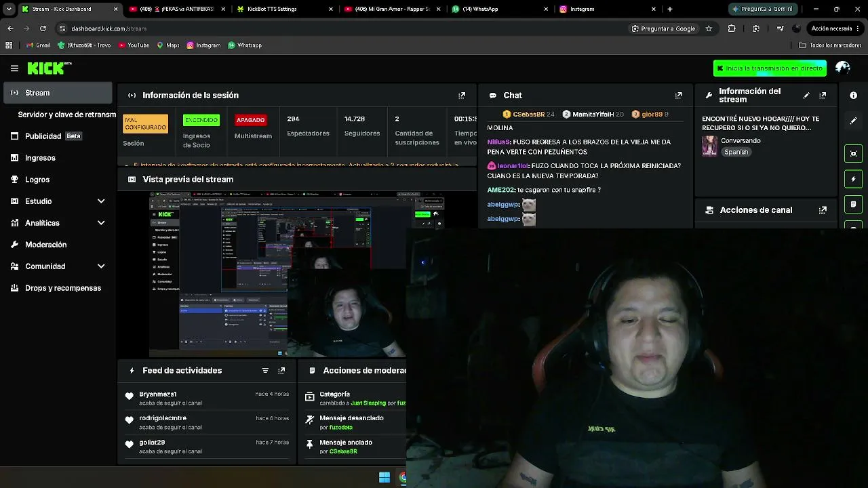Switch to the Instagram browser tab
The height and width of the screenshot is (488, 868).
[x=606, y=9]
